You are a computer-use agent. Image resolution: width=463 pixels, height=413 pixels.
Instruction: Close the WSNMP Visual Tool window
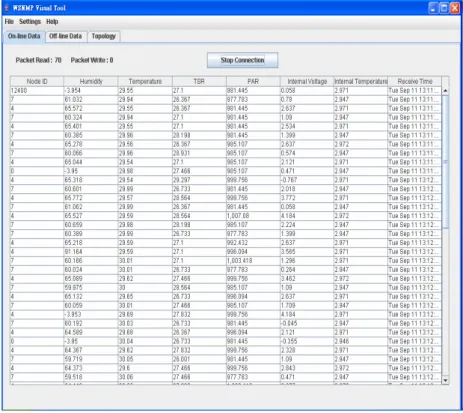(x=455, y=8)
